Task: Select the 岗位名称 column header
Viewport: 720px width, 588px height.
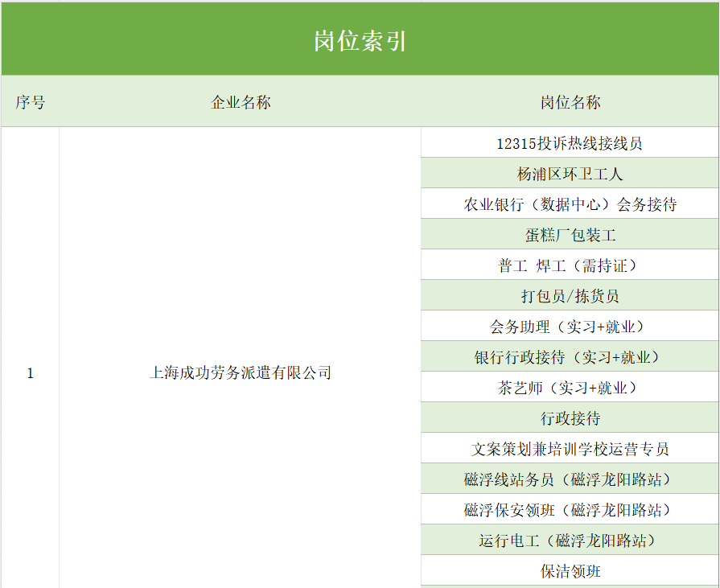Action: click(x=570, y=102)
